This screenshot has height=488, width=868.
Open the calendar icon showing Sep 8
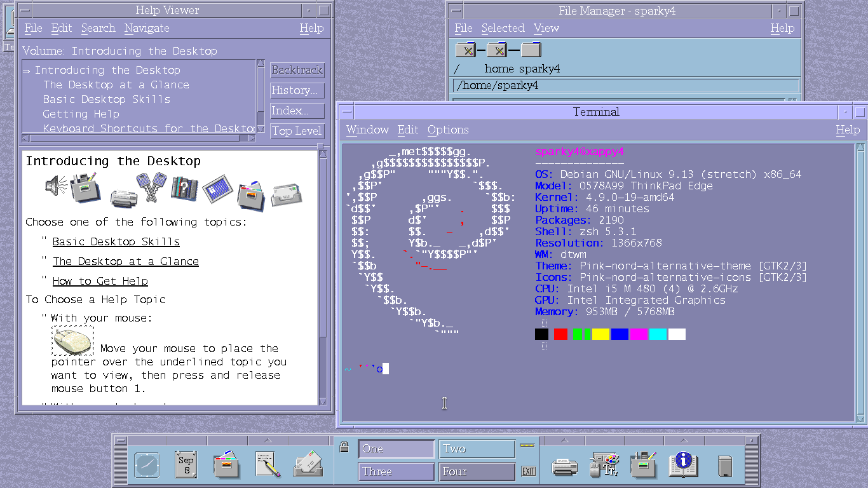[186, 465]
